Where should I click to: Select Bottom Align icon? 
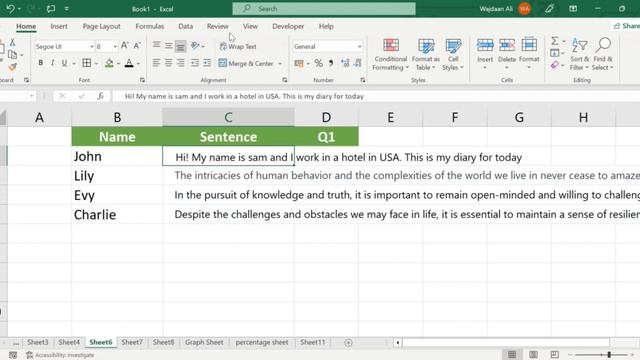(180, 46)
